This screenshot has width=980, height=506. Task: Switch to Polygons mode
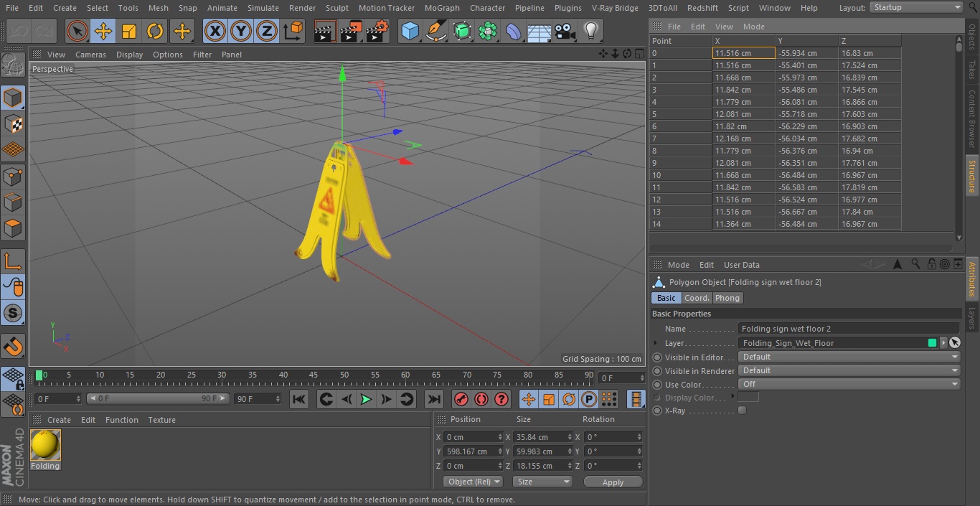[x=13, y=228]
